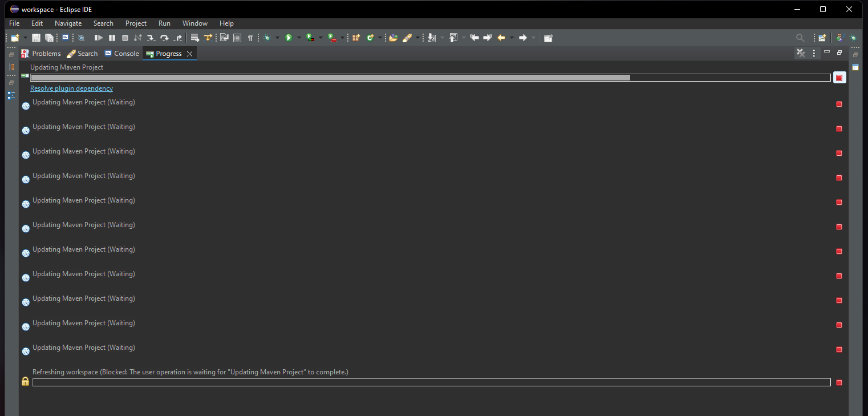This screenshot has width=868, height=416.
Task: Open the File menu
Action: (14, 23)
